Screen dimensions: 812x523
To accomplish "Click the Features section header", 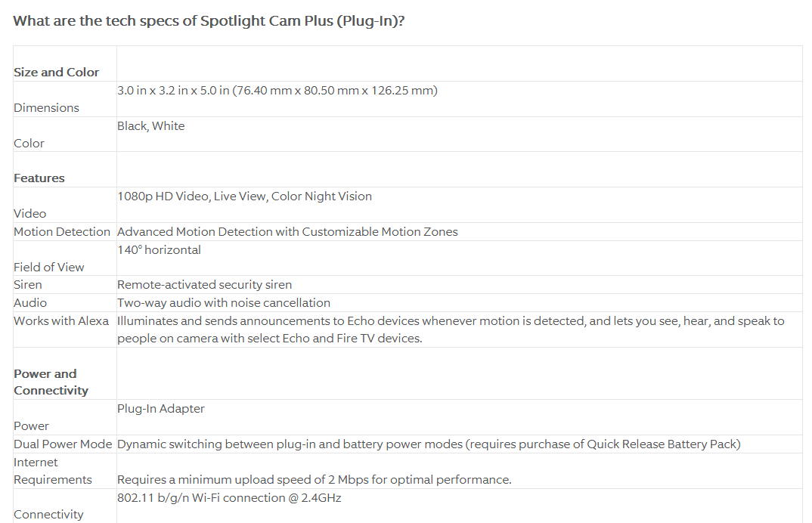I will coord(39,178).
